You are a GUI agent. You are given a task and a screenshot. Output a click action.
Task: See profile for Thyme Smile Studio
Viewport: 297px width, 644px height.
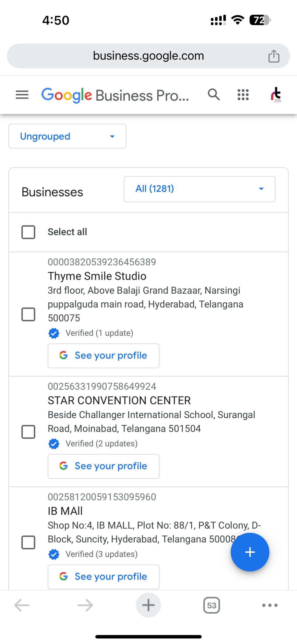(x=103, y=356)
